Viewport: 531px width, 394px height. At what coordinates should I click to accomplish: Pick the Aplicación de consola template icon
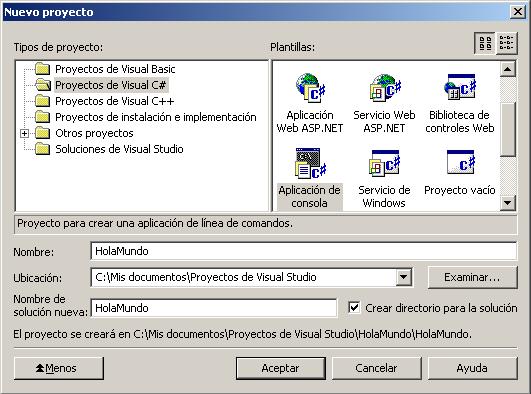point(311,163)
